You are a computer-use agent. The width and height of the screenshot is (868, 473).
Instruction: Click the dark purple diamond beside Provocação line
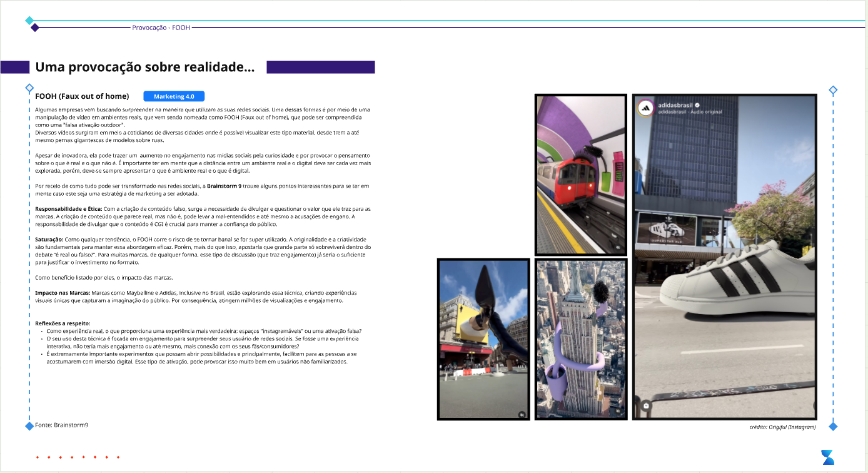35,28
